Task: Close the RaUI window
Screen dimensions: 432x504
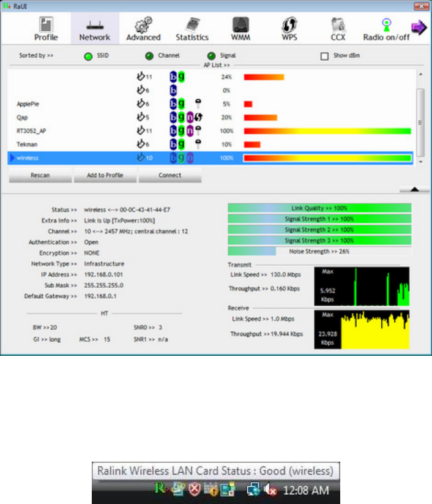Action: coord(422,6)
